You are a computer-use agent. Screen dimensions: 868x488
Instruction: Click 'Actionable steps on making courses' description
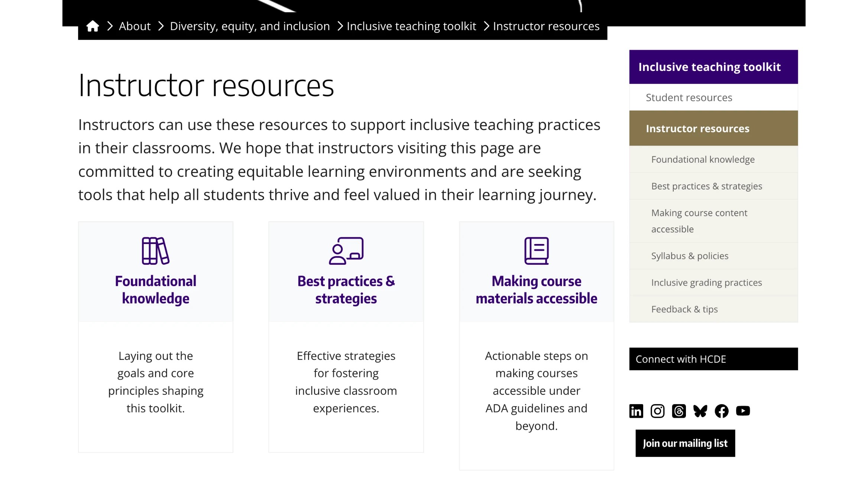536,391
